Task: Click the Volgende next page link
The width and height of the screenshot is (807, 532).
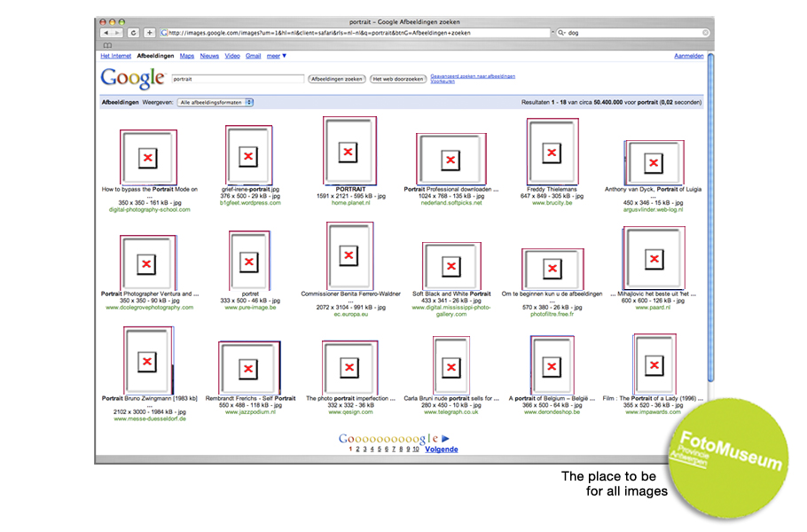Action: click(442, 450)
